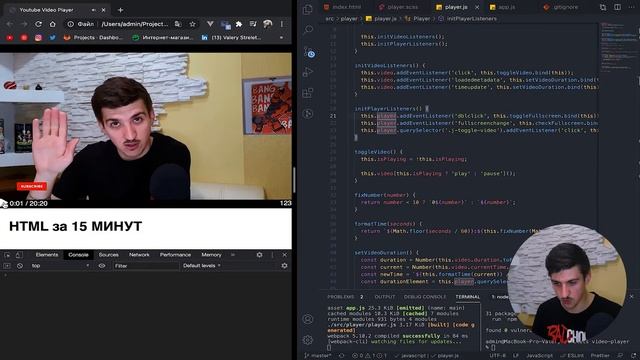Screen dimensions: 640x360
Task: Switch to the Elements tab in DevTools
Action: (x=47, y=255)
